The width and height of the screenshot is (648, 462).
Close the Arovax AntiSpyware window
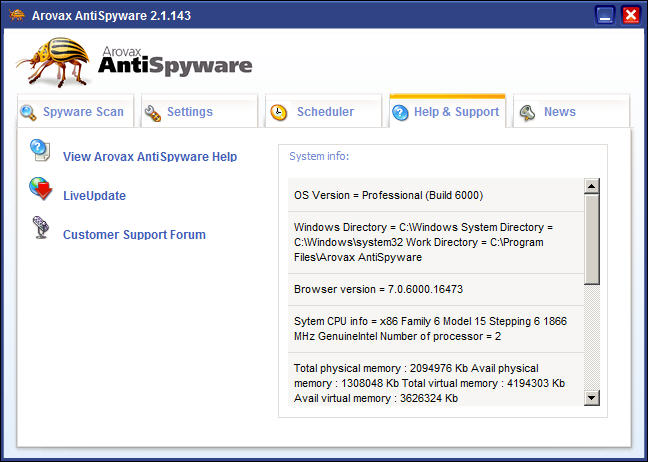tap(631, 16)
